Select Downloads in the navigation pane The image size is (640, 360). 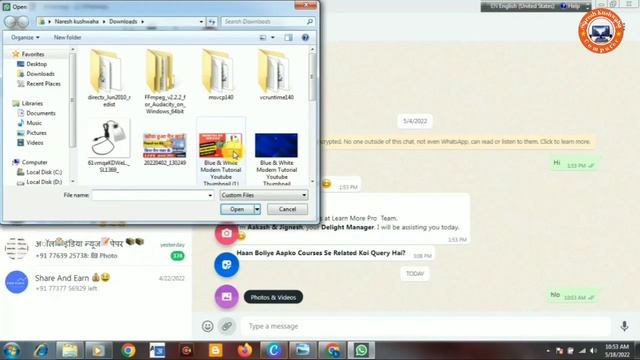click(x=40, y=74)
